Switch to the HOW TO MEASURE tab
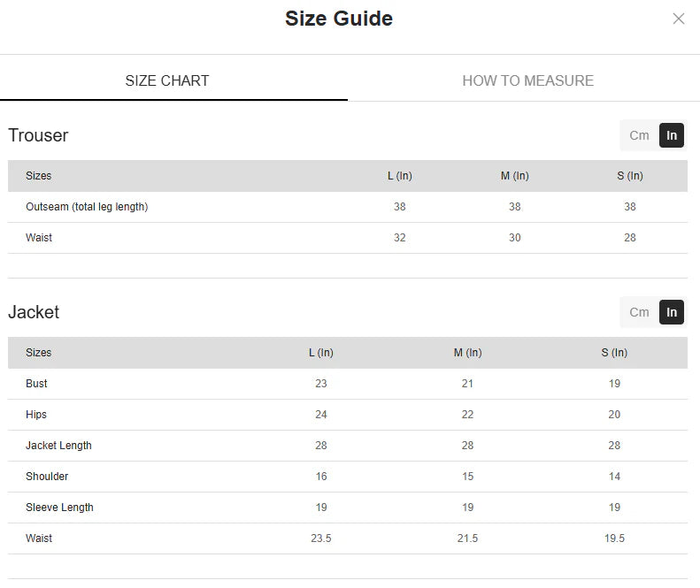700x588 pixels. pyautogui.click(x=527, y=80)
